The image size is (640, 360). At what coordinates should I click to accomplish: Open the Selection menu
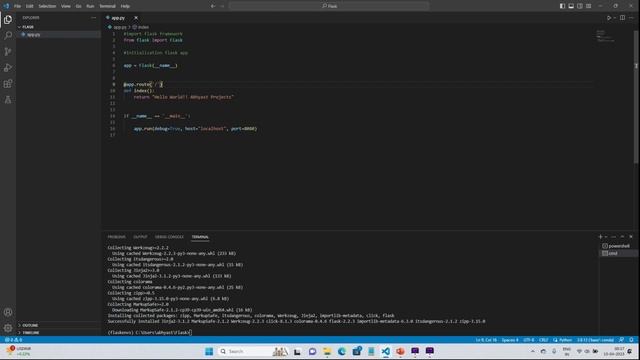pos(47,6)
